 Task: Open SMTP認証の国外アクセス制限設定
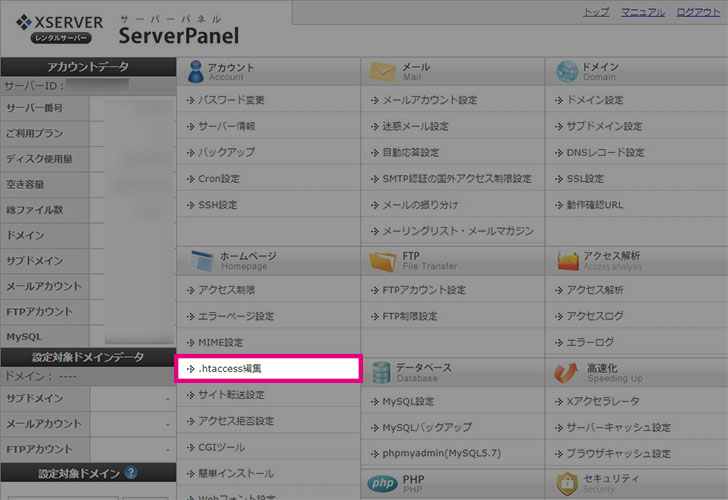pyautogui.click(x=457, y=179)
